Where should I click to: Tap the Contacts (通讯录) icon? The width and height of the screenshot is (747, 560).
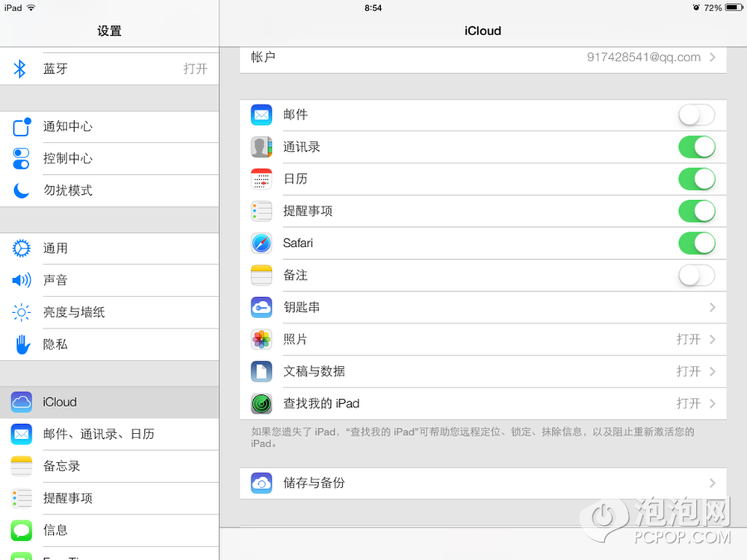point(261,146)
